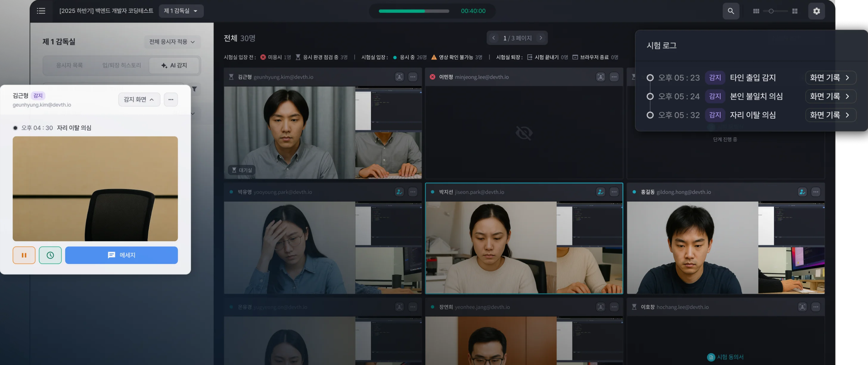Click the 응시 중 26명 status
Screen dimensions: 868x365
410,57
